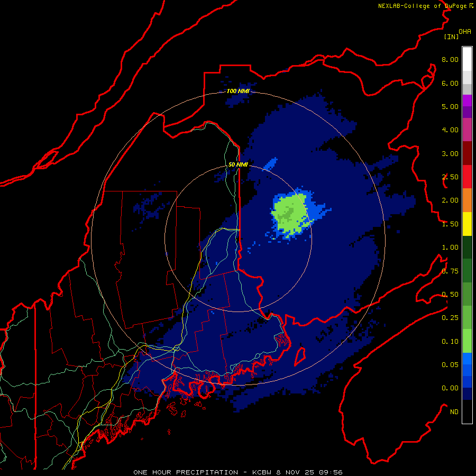This screenshot has height=476, width=476.
Task: Select the black ND swatch at legend bottom
Action: [x=467, y=411]
